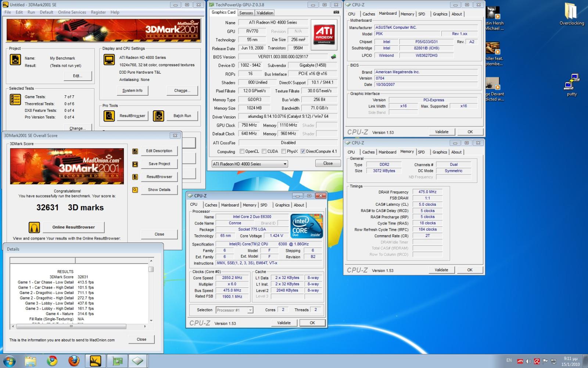Open Graphics tab in the Memory CPU-Z window
This screenshot has height=368, width=588.
(x=440, y=152)
